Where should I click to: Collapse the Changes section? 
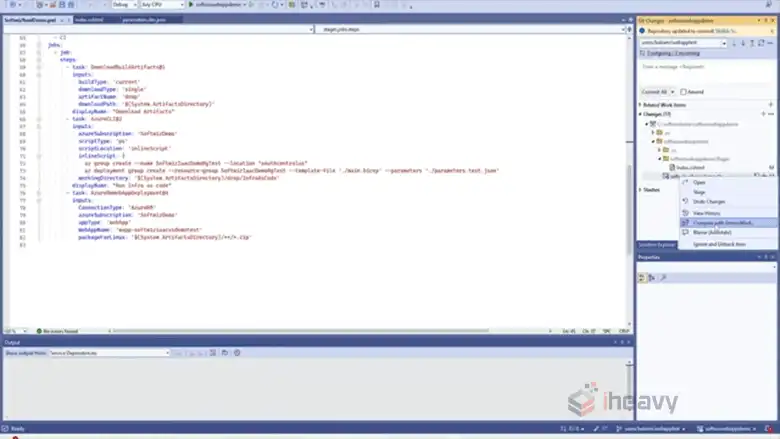640,114
